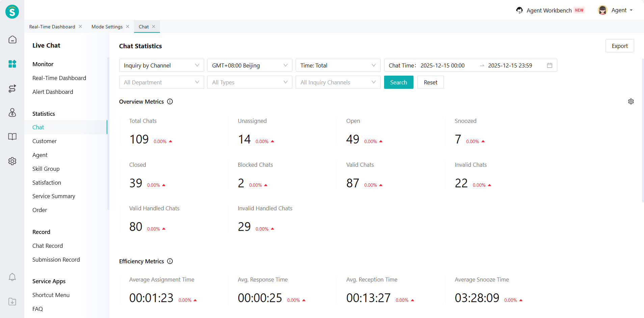
Task: Expand the Inquiry by Channel dropdown
Action: point(161,65)
